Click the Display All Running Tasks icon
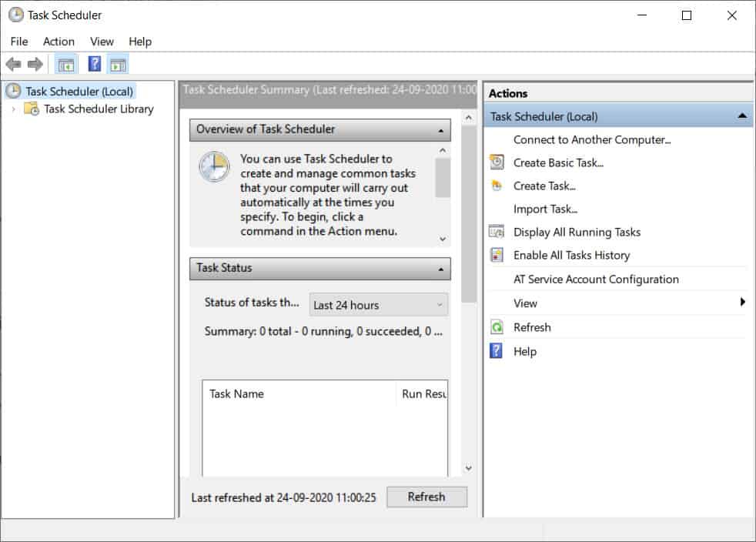This screenshot has width=756, height=542. pos(497,232)
